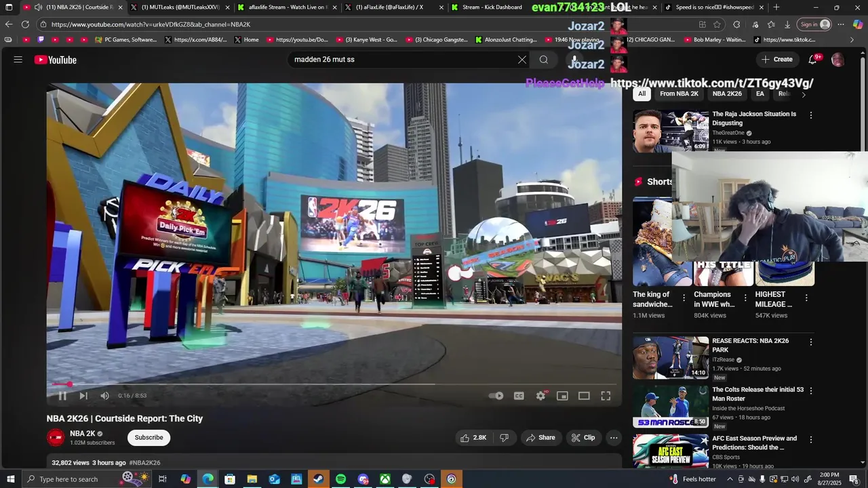Click the search magnifier button

[543, 60]
